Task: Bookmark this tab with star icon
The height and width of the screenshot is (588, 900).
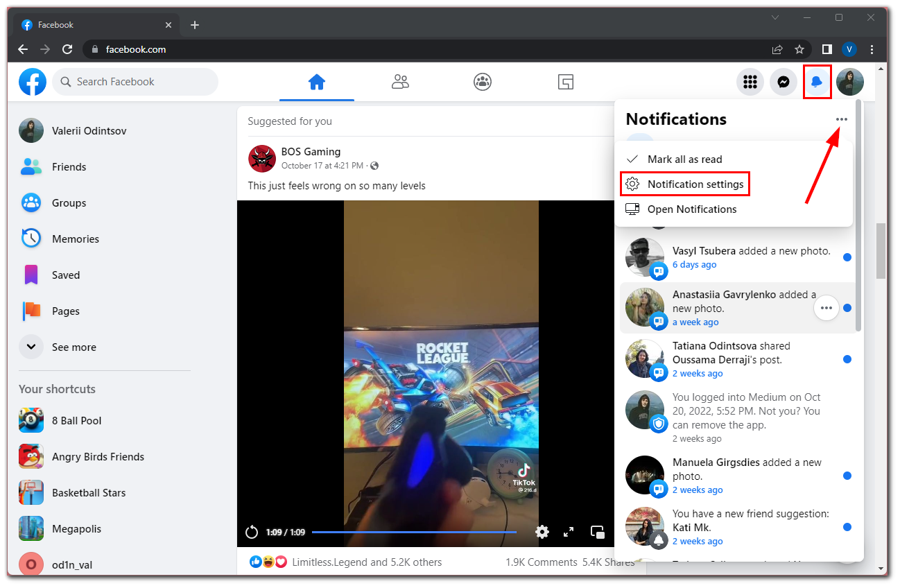Action: pyautogui.click(x=799, y=49)
